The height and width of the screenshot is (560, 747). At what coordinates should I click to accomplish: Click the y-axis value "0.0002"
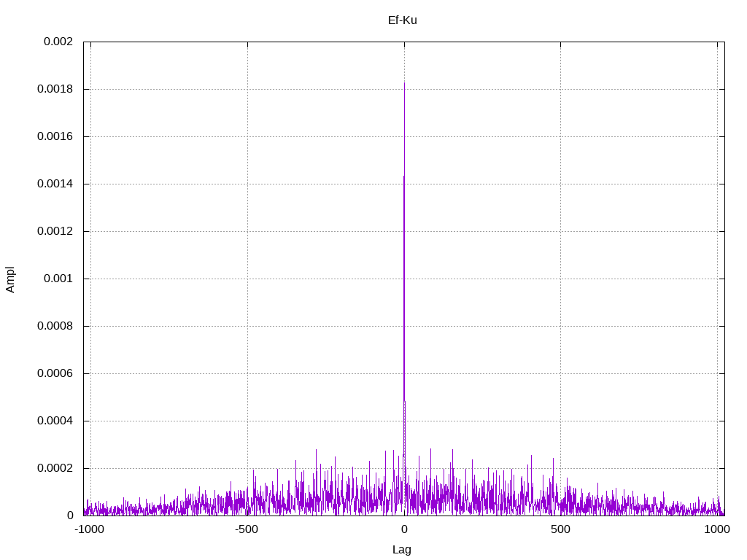tap(55, 468)
